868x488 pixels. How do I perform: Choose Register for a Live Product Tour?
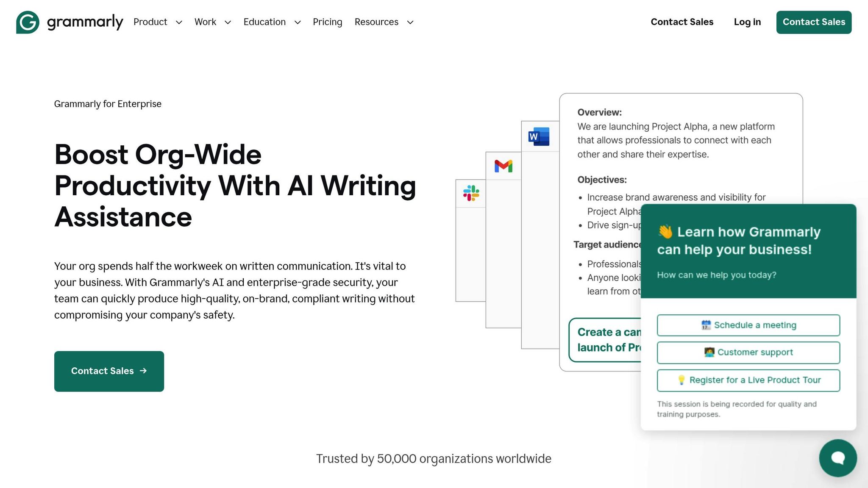(748, 380)
